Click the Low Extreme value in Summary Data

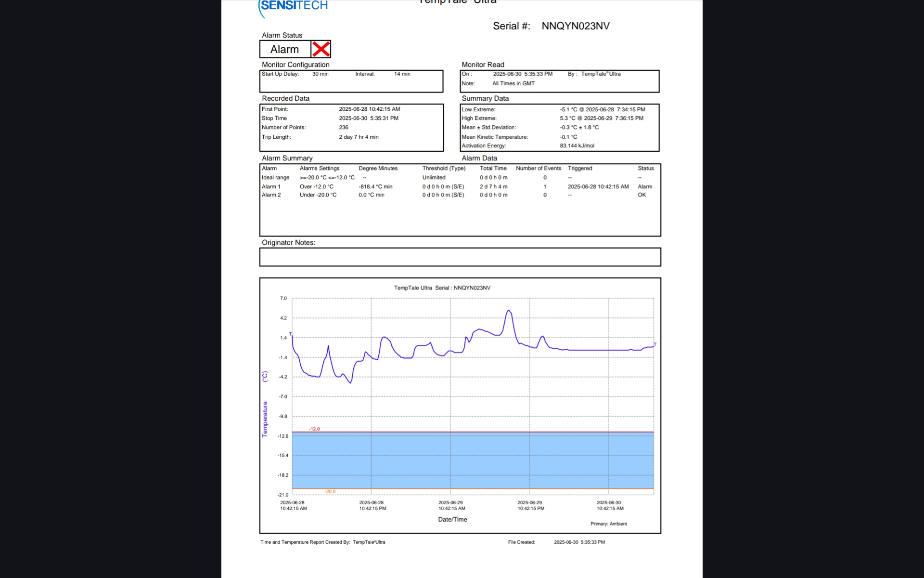click(602, 109)
